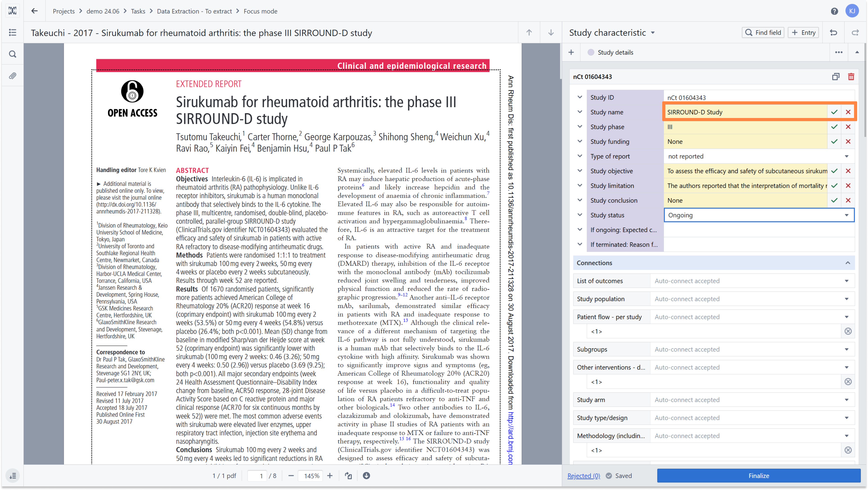This screenshot has height=490, width=868.
Task: Accept the Study objective suggestion
Action: coord(834,171)
